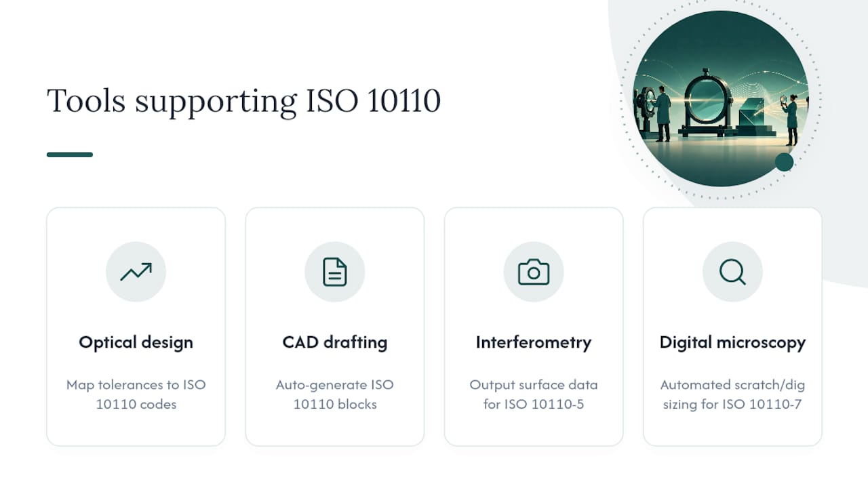Select the CAD drafting heading
Viewport: 868px width, 488px height.
[335, 342]
